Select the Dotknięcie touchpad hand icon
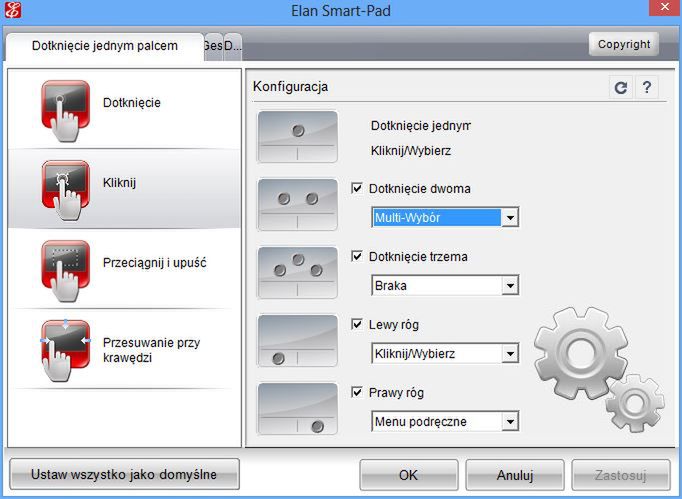Image resolution: width=682 pixels, height=499 pixels. point(65,111)
